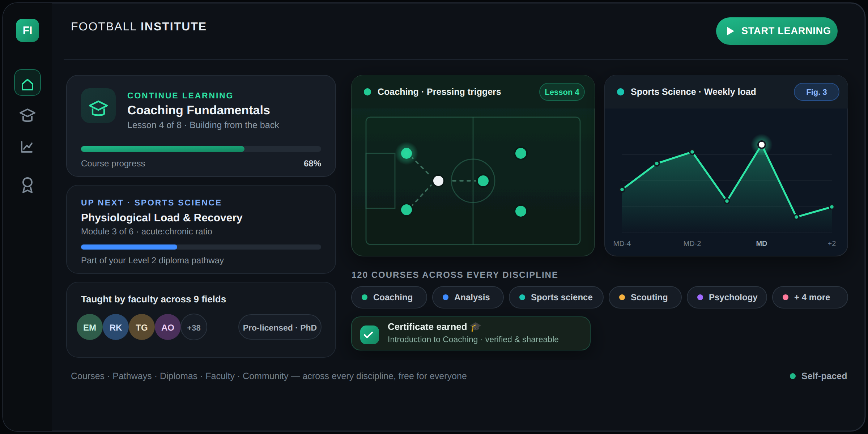This screenshot has height=434, width=868.
Task: Open the Fig. 3 badge
Action: 817,92
